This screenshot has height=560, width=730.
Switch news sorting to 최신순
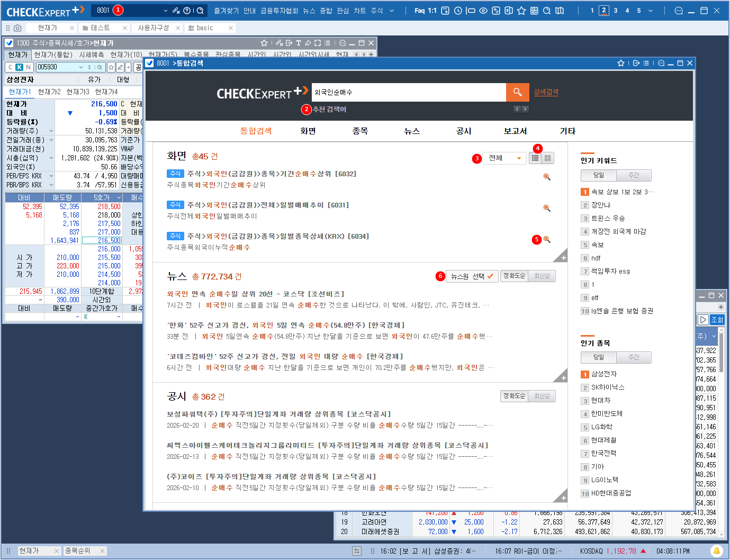click(x=542, y=276)
